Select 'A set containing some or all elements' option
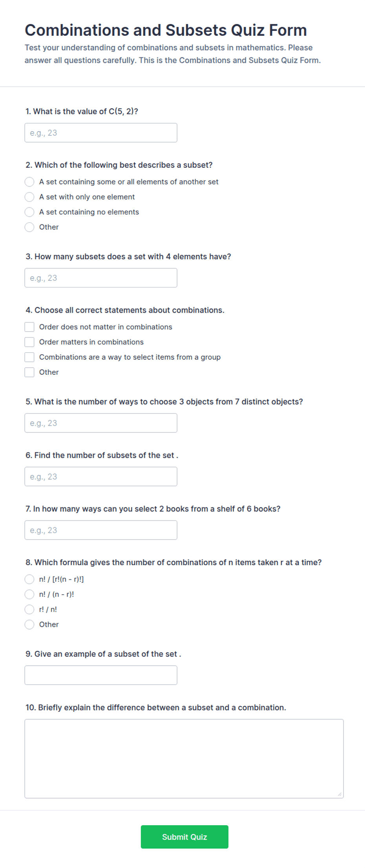This screenshot has width=365, height=868. click(29, 182)
